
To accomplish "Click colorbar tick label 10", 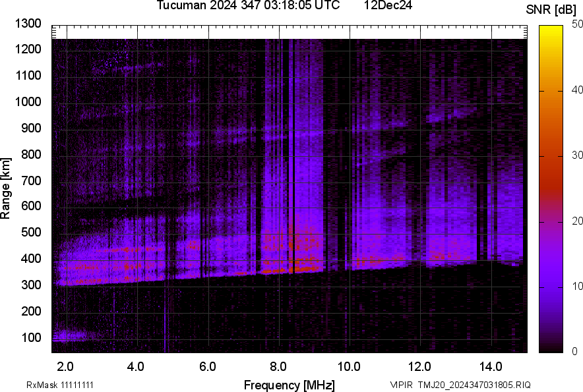I will tap(577, 286).
